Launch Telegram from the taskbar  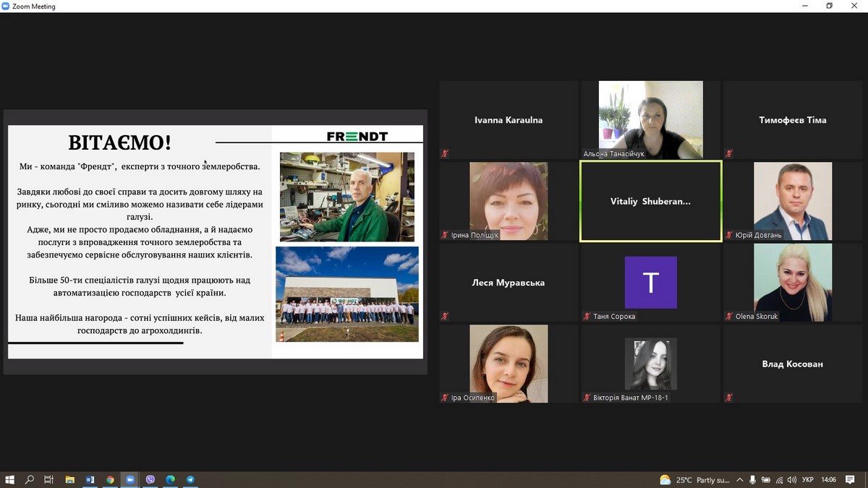click(x=190, y=479)
